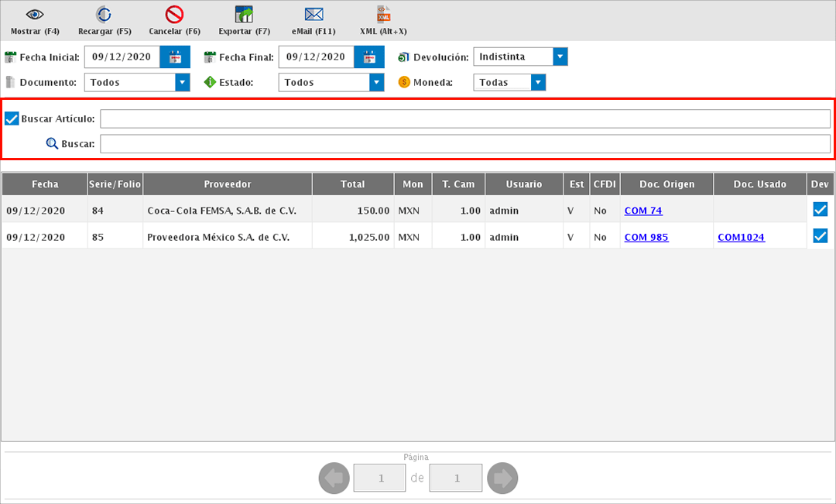The width and height of the screenshot is (836, 504).
Task: Open Exportar (F7) export icon
Action: click(245, 15)
